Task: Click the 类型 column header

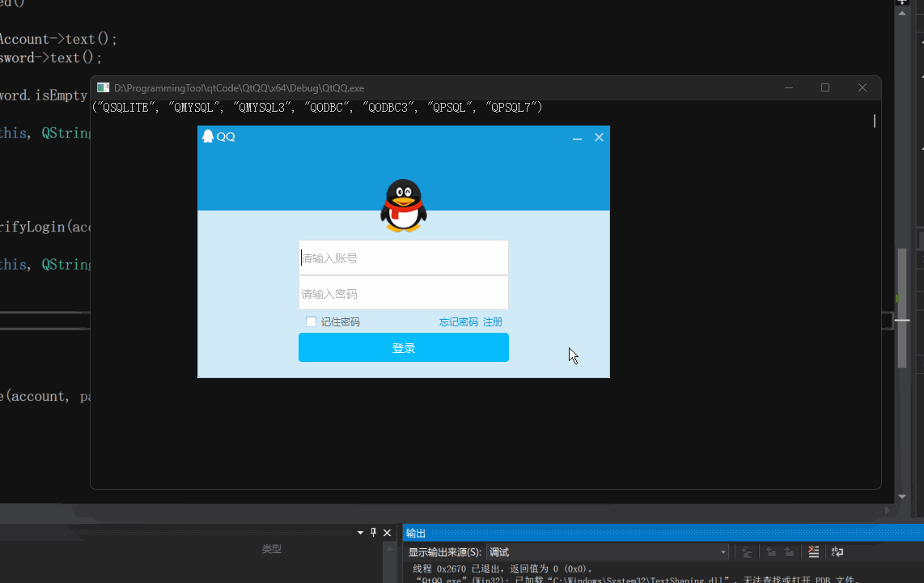Action: 272,549
